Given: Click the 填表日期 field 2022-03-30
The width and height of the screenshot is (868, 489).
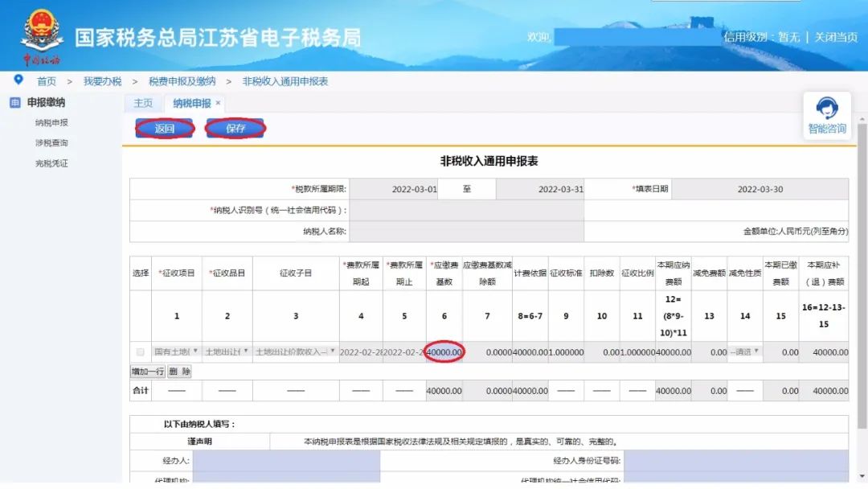Looking at the screenshot, I should (760, 189).
